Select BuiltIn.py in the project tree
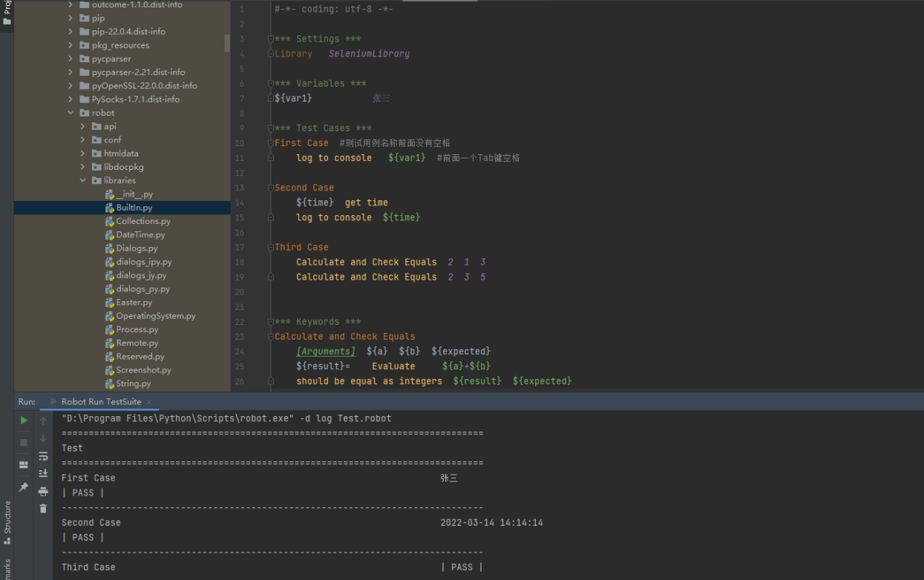Screen dimensions: 924x580 (134, 208)
